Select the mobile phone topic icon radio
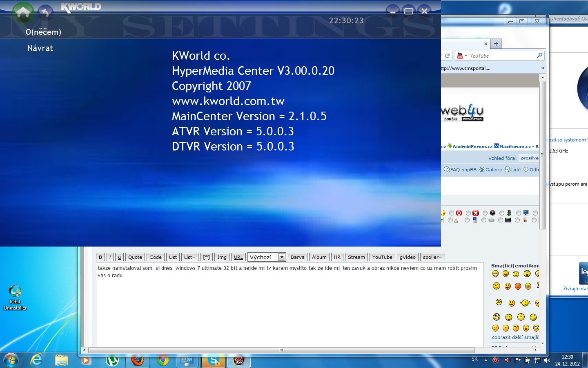Image resolution: width=588 pixels, height=368 pixels. [x=467, y=220]
